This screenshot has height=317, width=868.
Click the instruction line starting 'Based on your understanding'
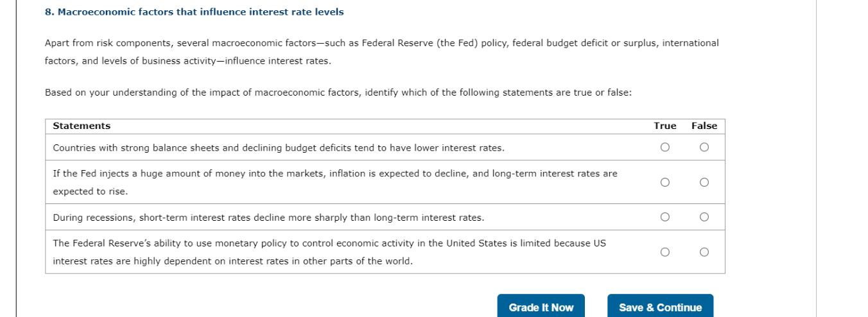pyautogui.click(x=338, y=93)
